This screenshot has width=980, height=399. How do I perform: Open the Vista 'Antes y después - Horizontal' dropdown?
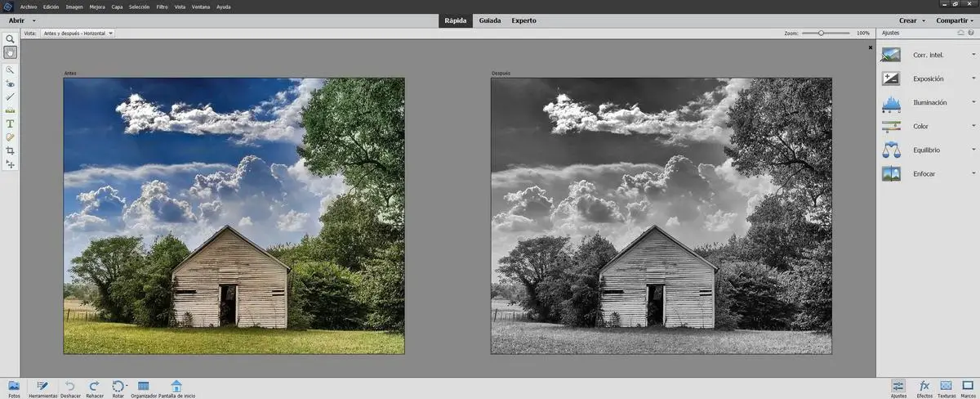78,34
